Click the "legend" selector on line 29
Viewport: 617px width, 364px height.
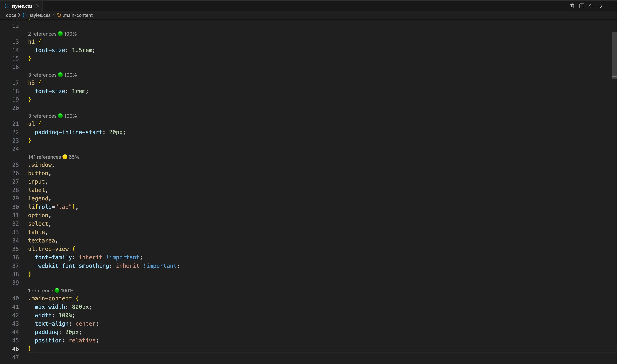38,198
